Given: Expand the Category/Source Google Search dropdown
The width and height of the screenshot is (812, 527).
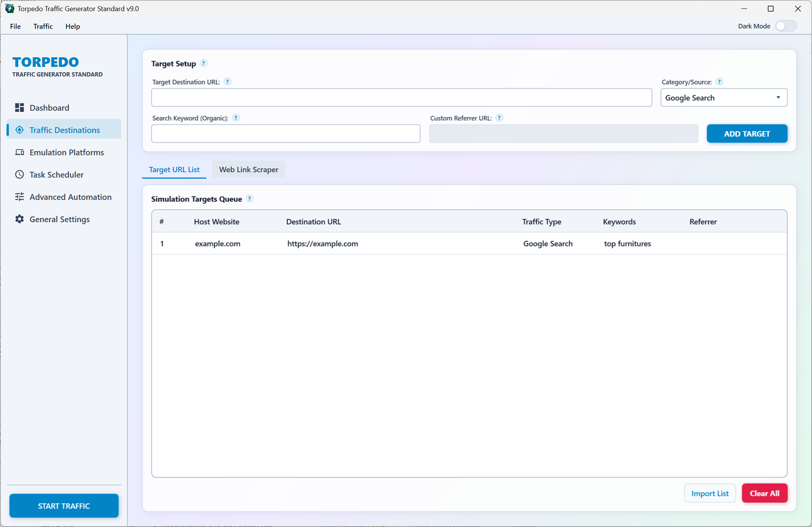Looking at the screenshot, I should (724, 98).
